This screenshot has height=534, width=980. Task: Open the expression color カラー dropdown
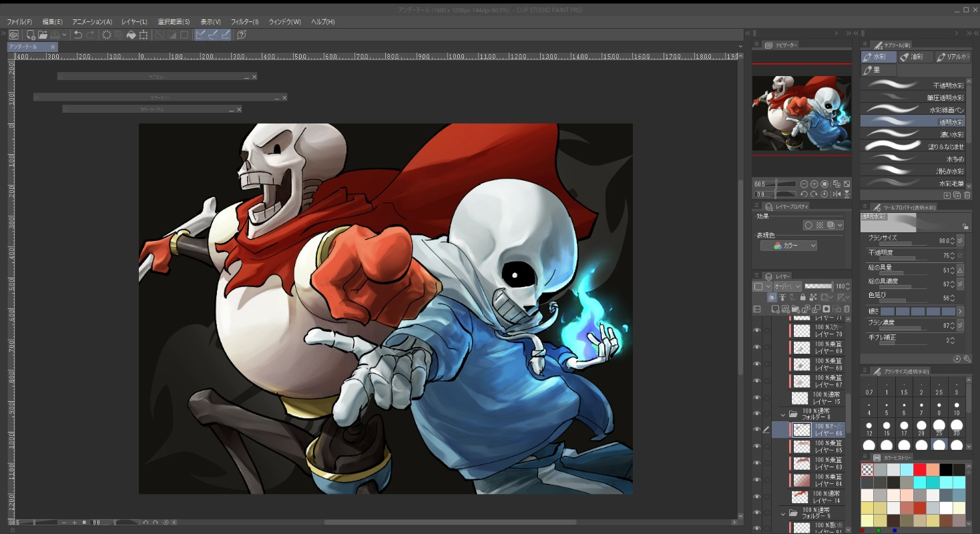pyautogui.click(x=788, y=246)
